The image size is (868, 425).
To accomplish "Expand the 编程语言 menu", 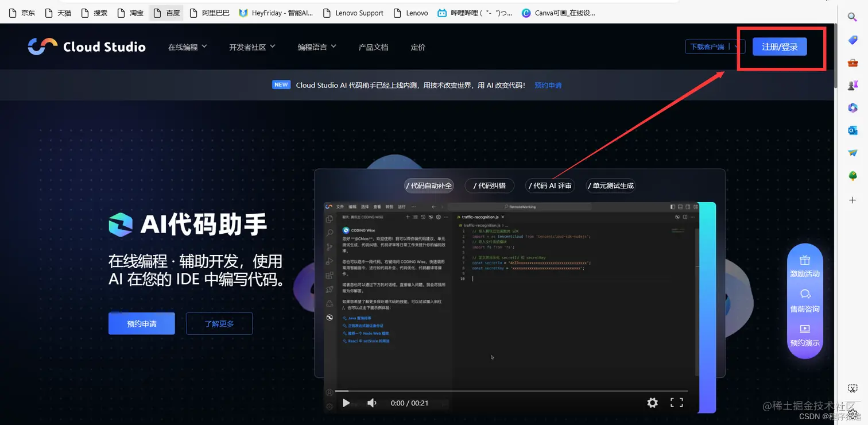I will pos(317,47).
